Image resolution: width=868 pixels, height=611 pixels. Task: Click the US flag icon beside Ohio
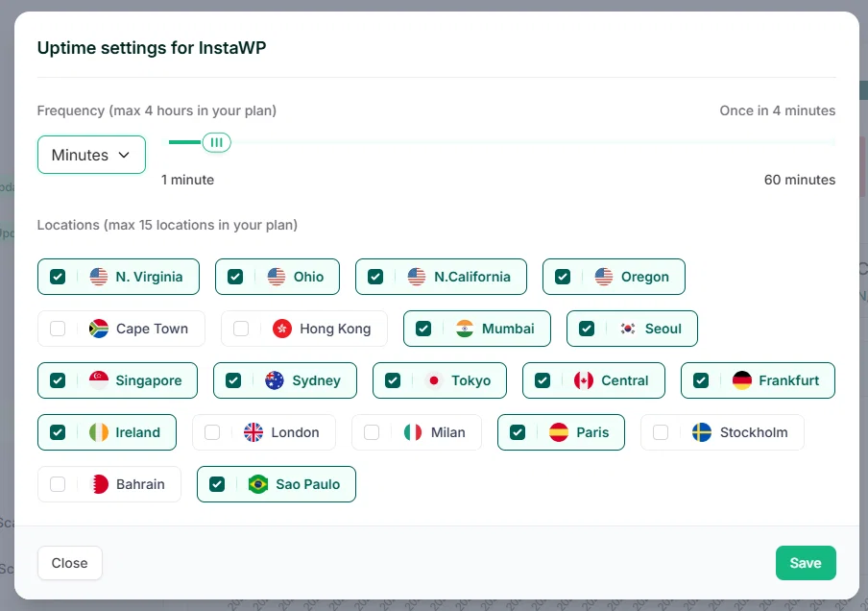(277, 277)
